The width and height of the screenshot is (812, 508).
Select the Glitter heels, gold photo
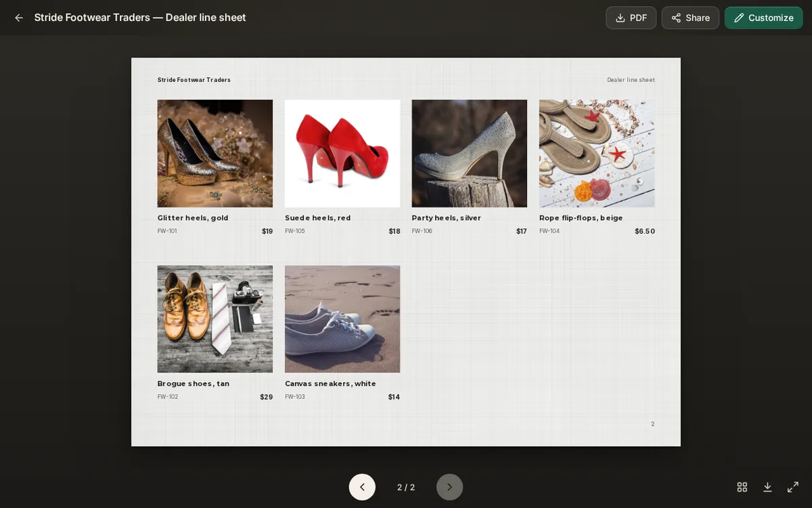[215, 154]
